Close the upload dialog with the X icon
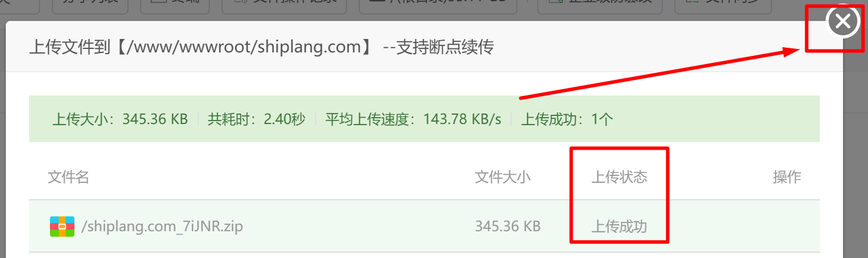Screen dimensions: 868x258 tap(842, 22)
